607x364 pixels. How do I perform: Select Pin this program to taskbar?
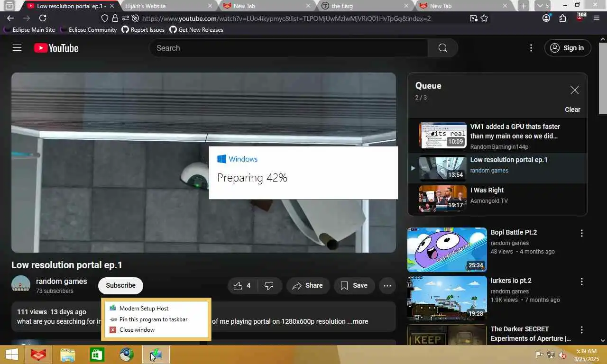(156, 319)
